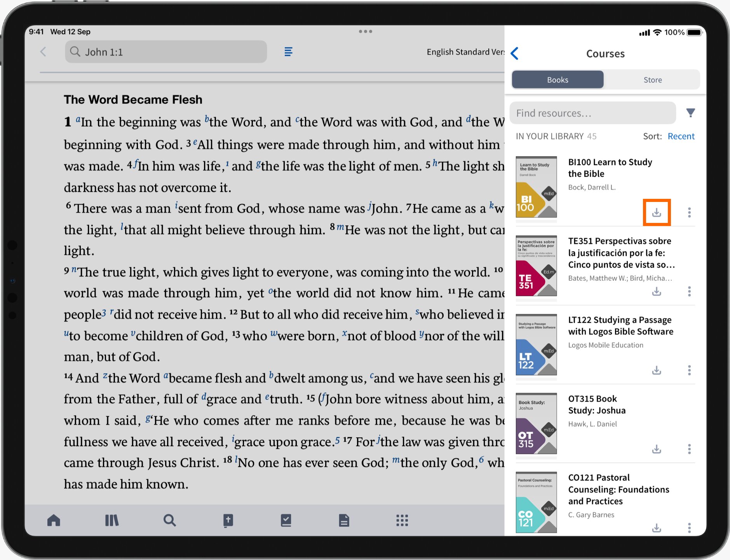This screenshot has width=730, height=560.
Task: Open LT122 Studying a Passage title
Action: tap(620, 325)
